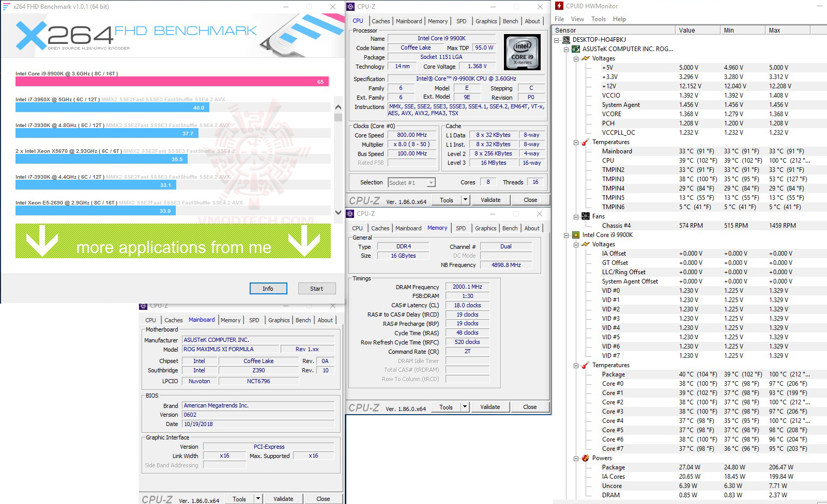Image resolution: width=827 pixels, height=504 pixels.
Task: Open the Tools dropdown in CPU-Z
Action: 464,200
